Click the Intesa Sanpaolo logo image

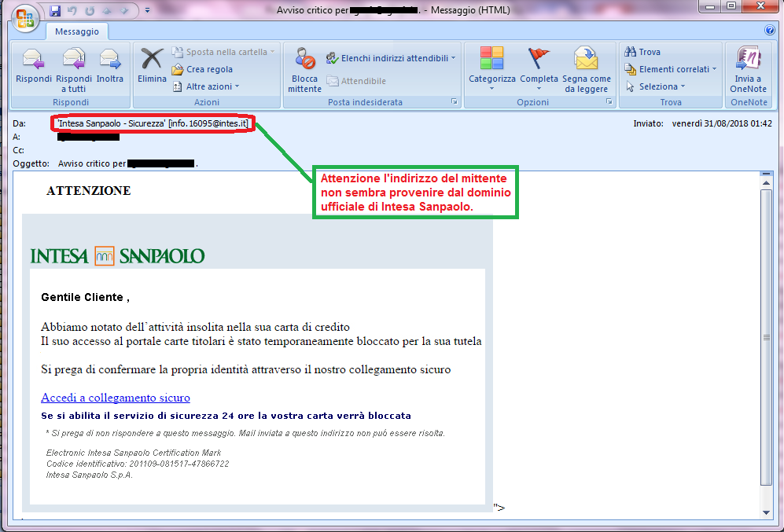tap(117, 255)
